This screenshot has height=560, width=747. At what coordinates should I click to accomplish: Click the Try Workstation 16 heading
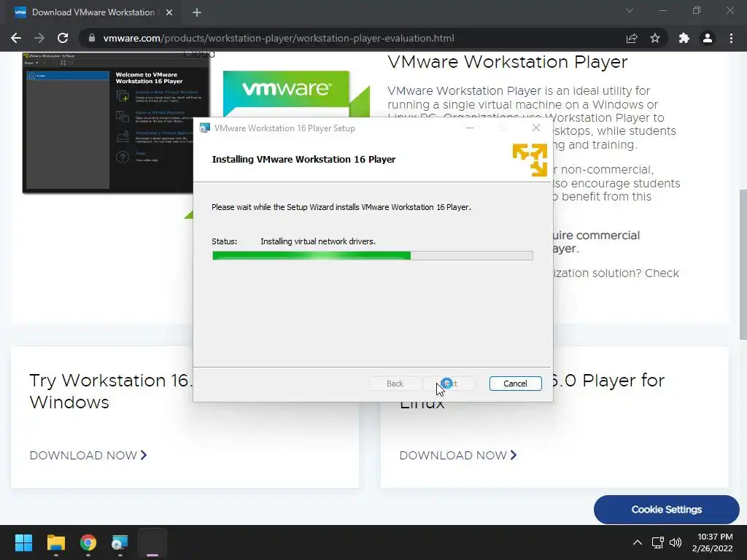click(x=110, y=391)
